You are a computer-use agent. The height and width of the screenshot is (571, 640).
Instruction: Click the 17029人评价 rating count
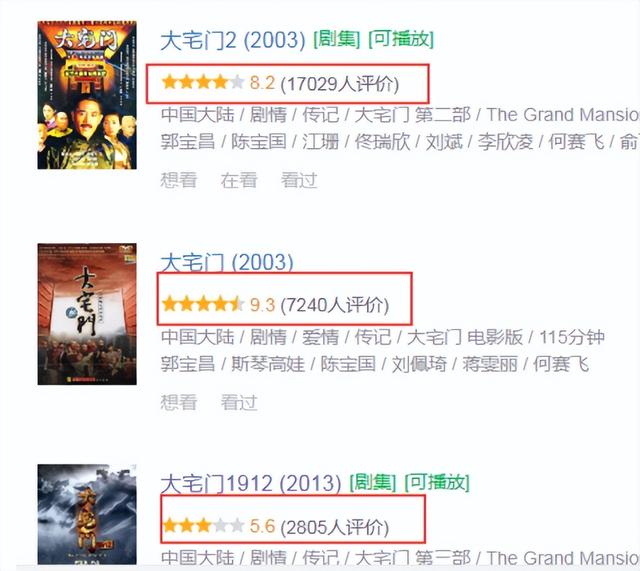(340, 84)
